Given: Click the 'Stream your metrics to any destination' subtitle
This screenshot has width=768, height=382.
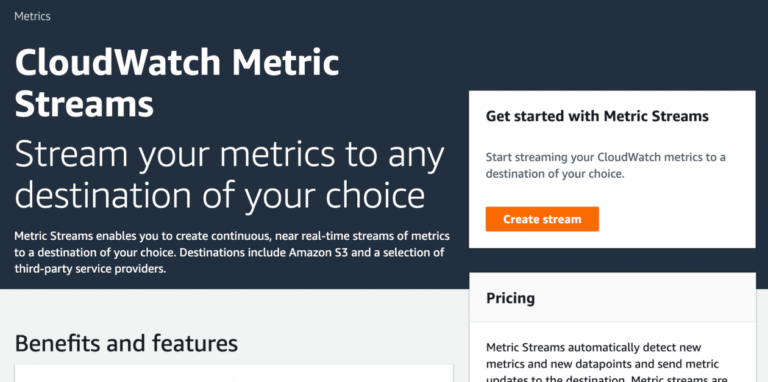Looking at the screenshot, I should point(229,175).
